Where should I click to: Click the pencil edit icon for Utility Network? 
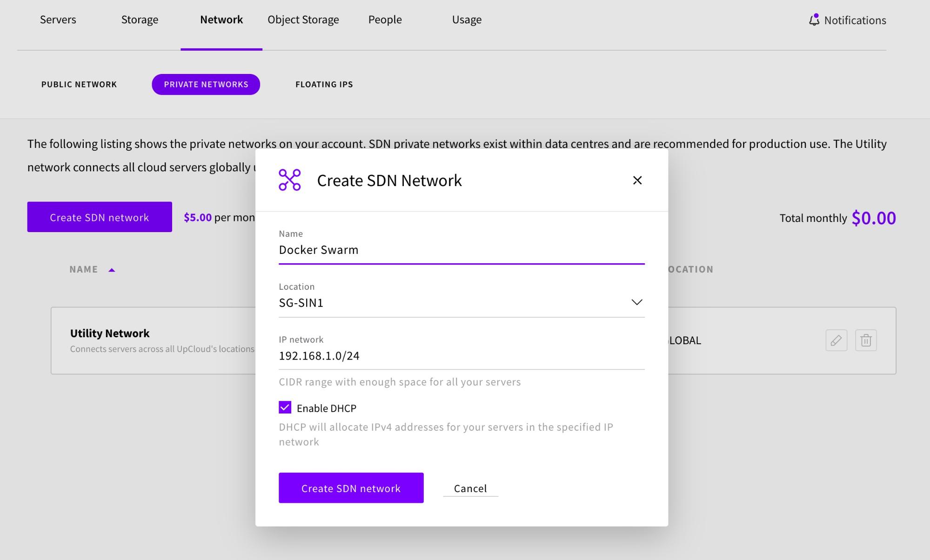(836, 340)
